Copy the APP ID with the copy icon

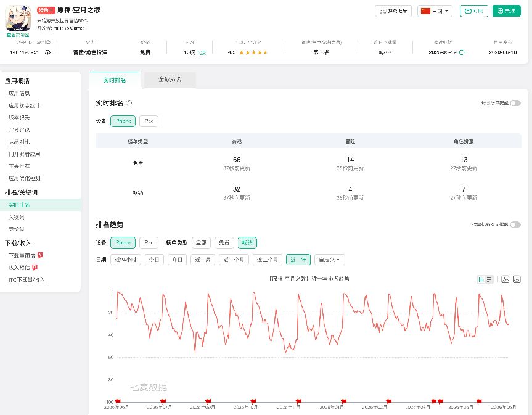coord(48,52)
